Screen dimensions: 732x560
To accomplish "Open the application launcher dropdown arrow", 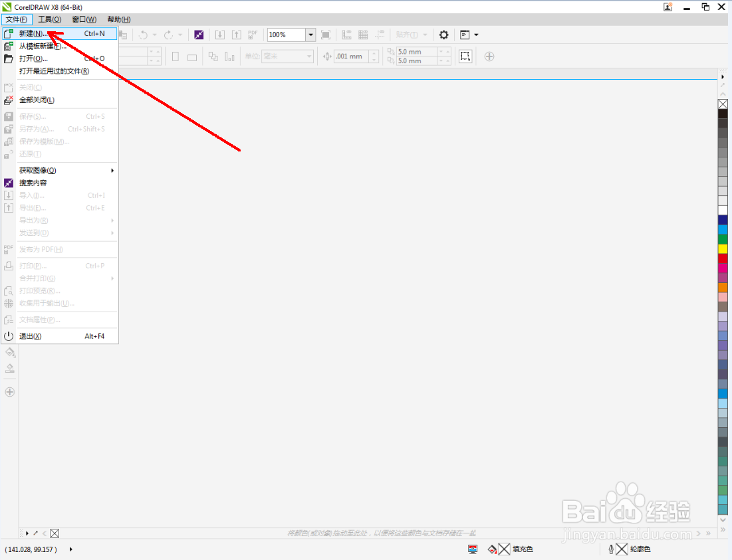I will point(476,35).
